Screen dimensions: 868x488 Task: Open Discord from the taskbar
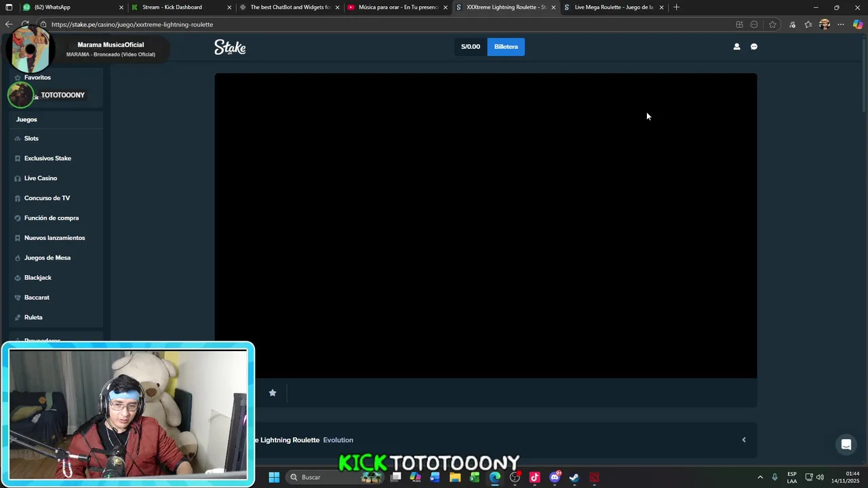click(555, 477)
